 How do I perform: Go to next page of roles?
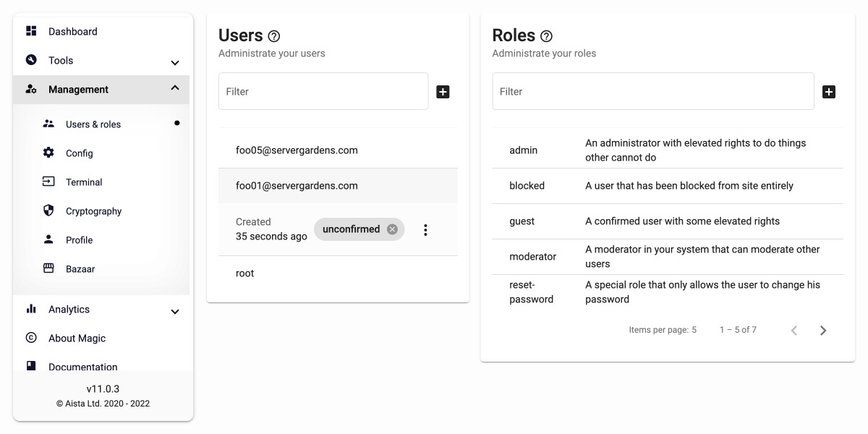[823, 331]
